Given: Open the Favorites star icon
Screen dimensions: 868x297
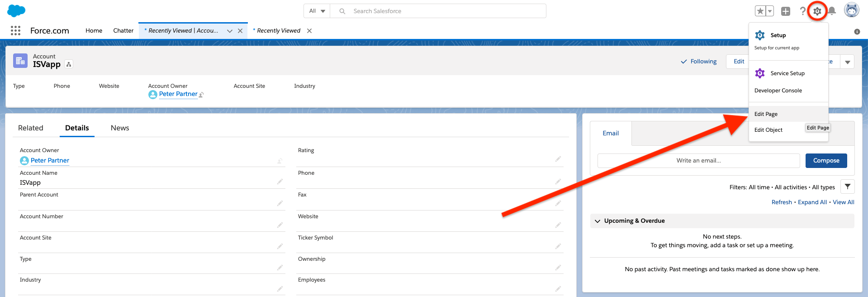Looking at the screenshot, I should pyautogui.click(x=760, y=11).
